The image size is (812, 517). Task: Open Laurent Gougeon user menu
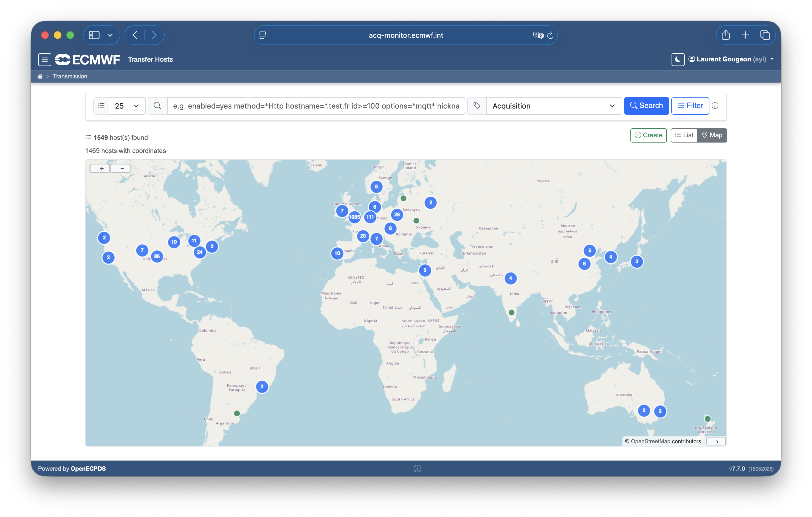pyautogui.click(x=731, y=59)
